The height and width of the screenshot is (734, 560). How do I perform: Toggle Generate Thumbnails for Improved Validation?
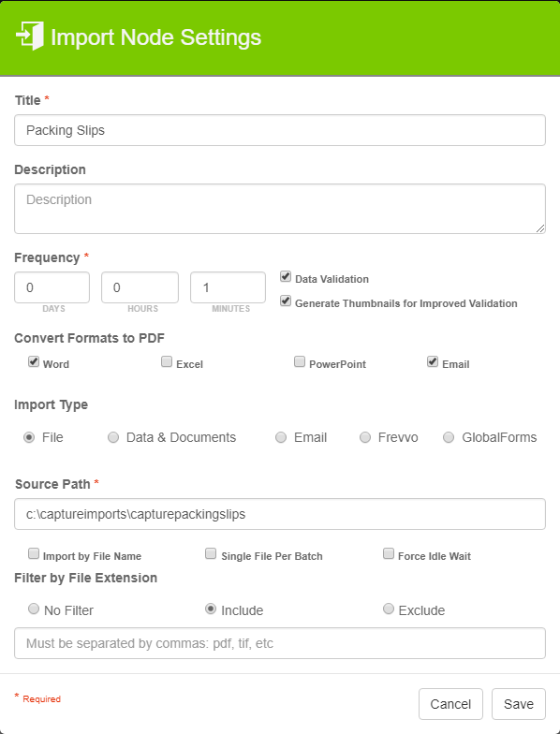(286, 301)
